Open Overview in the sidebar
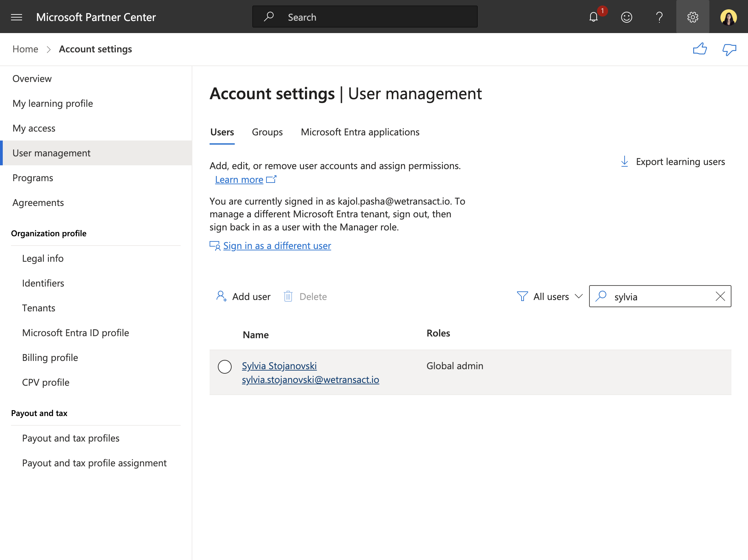This screenshot has width=748, height=560. pyautogui.click(x=32, y=79)
